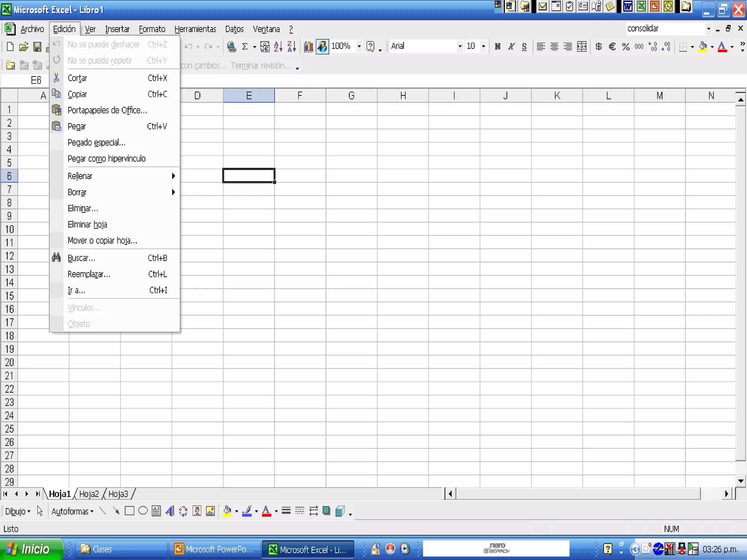Viewport: 747px width, 560px height.
Task: Expand the zoom 100% dropdown
Action: point(359,46)
